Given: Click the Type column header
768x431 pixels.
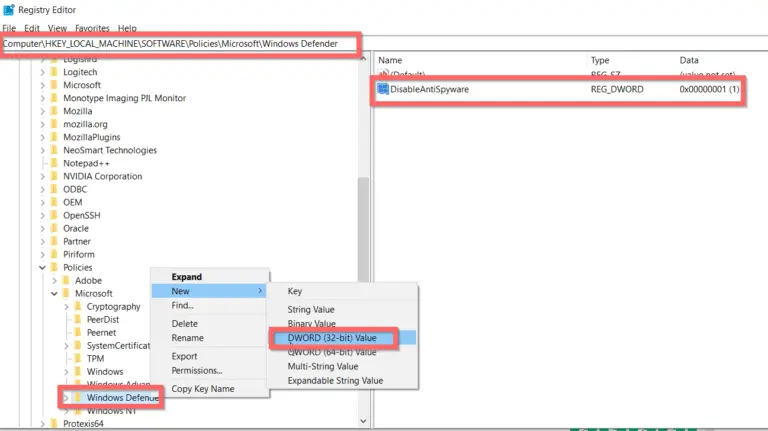Looking at the screenshot, I should 600,60.
